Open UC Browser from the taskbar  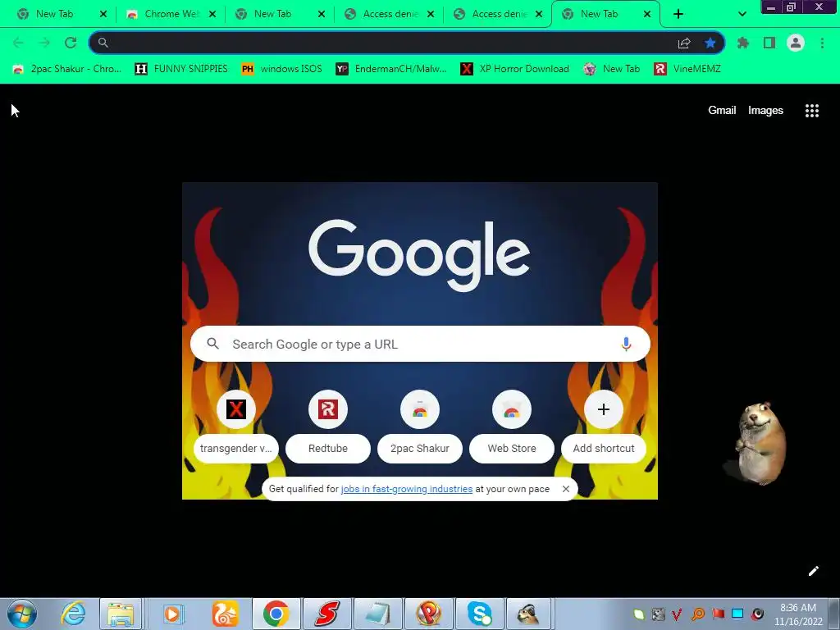pos(225,614)
